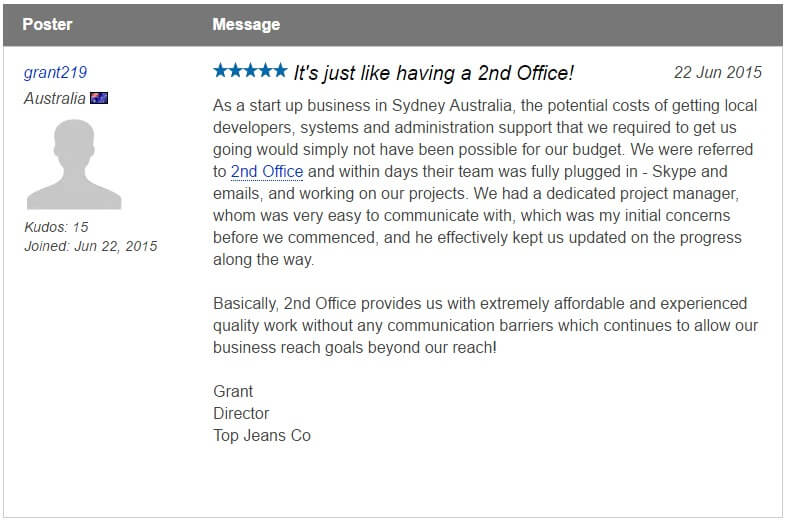Viewport: 791px width, 523px height.
Task: Click the 22 Jun 2015 post date
Action: pos(717,72)
